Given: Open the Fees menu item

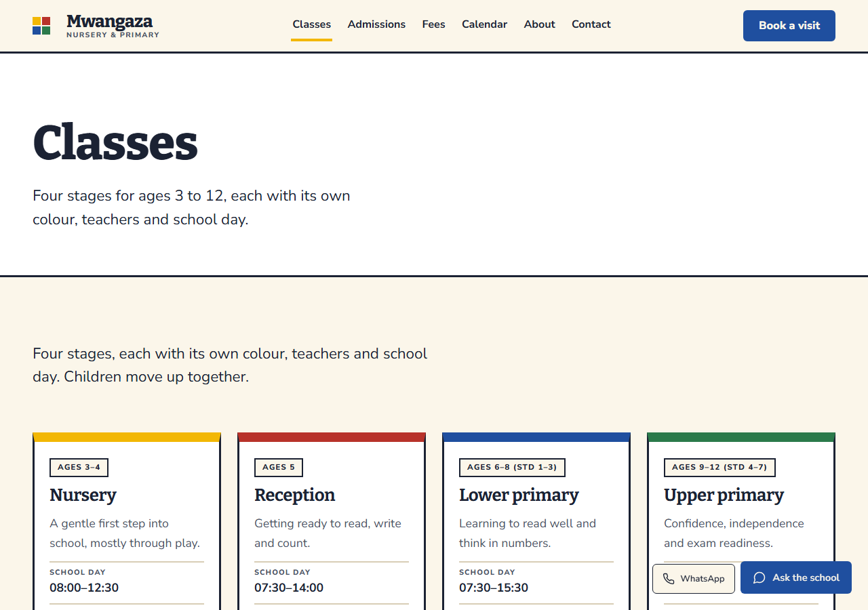Looking at the screenshot, I should tap(434, 24).
